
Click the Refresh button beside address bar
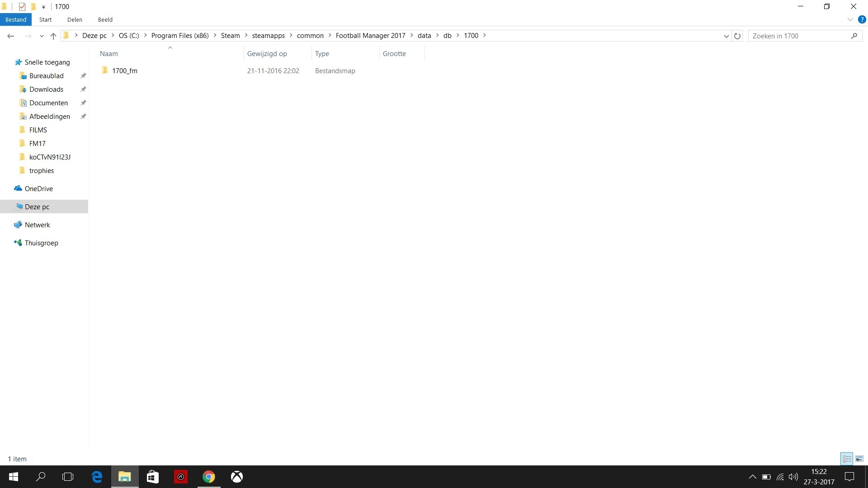coord(737,36)
